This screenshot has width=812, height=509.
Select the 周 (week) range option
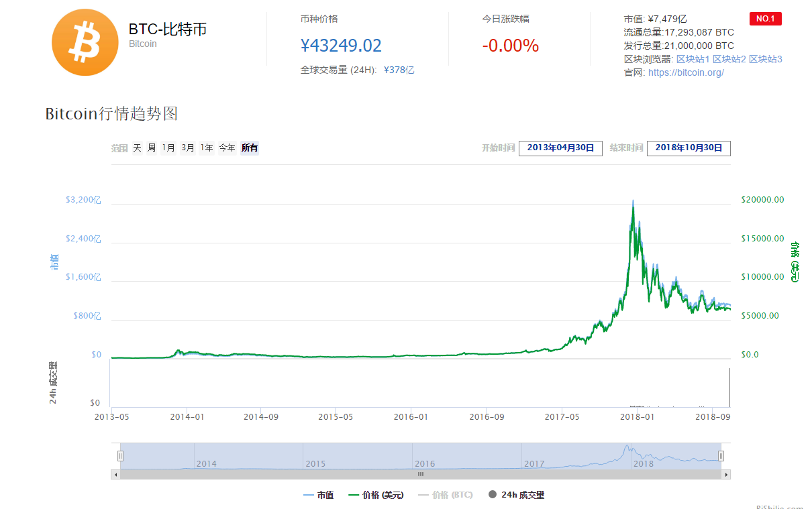pos(152,148)
